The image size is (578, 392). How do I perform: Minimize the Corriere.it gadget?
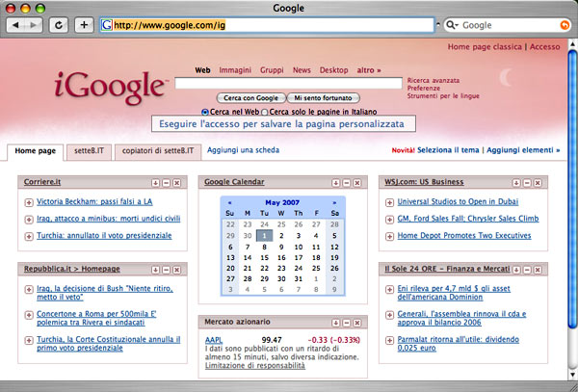167,183
